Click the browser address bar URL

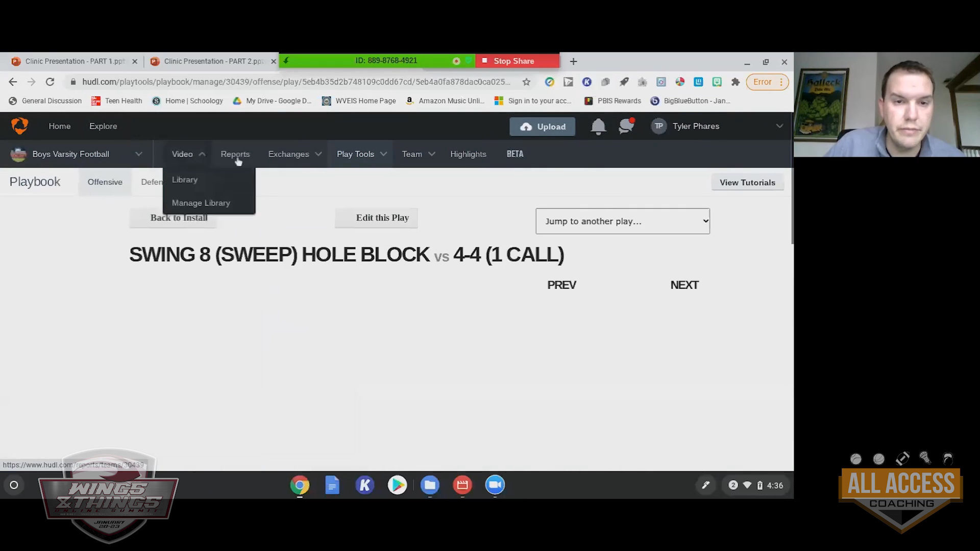tap(296, 82)
